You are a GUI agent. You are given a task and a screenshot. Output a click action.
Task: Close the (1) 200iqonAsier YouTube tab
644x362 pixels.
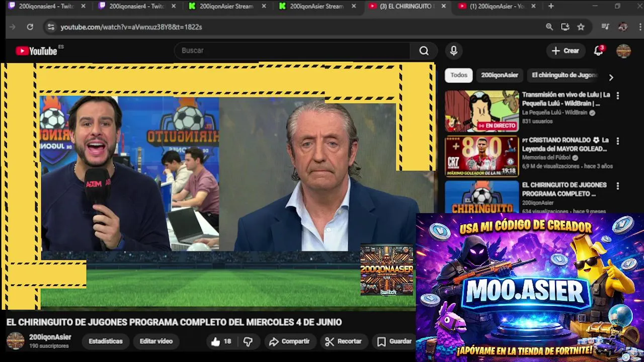(x=533, y=6)
